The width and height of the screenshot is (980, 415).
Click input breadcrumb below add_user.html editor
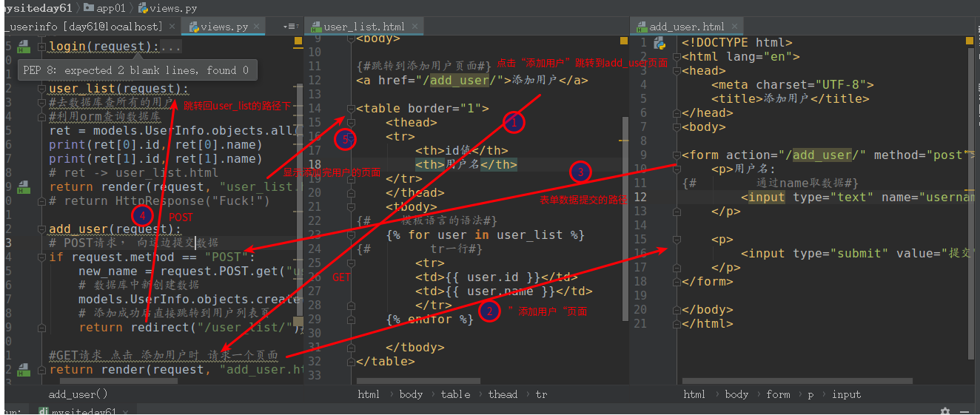pos(846,394)
